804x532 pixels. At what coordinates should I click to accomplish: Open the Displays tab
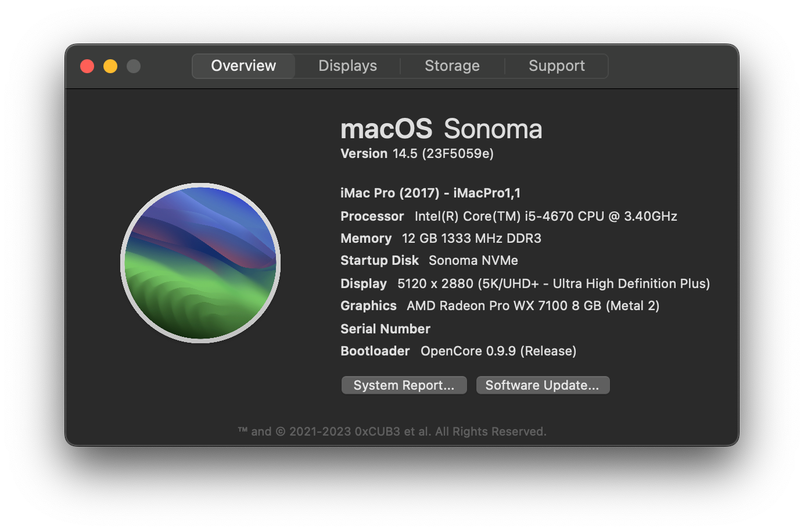coord(347,66)
